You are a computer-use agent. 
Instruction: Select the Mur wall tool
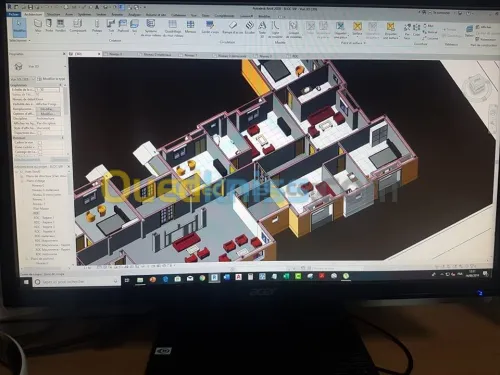pyautogui.click(x=38, y=26)
